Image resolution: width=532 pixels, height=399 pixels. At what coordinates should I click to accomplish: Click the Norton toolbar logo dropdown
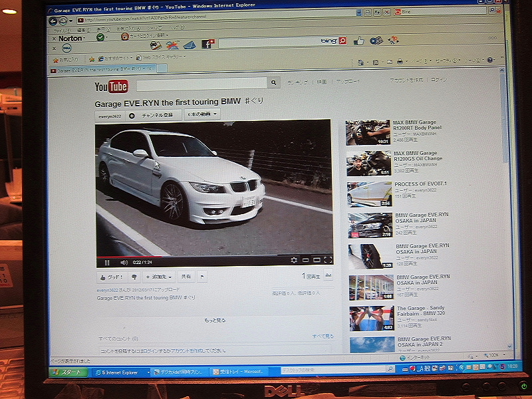pos(72,39)
